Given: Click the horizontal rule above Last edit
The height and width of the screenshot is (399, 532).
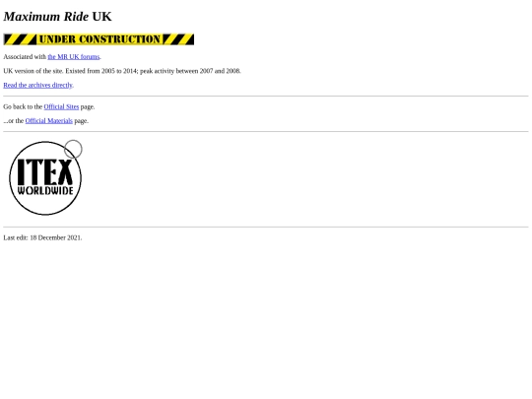Looking at the screenshot, I should [266, 227].
